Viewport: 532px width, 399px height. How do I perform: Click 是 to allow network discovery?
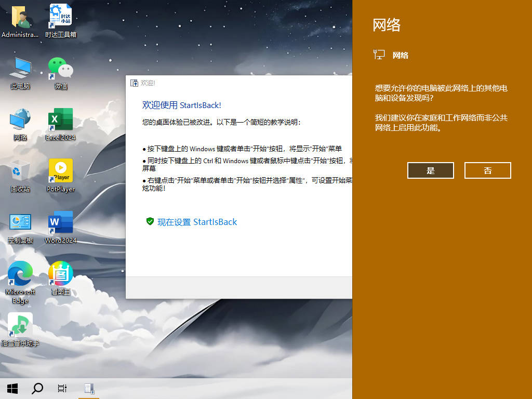[x=430, y=170]
